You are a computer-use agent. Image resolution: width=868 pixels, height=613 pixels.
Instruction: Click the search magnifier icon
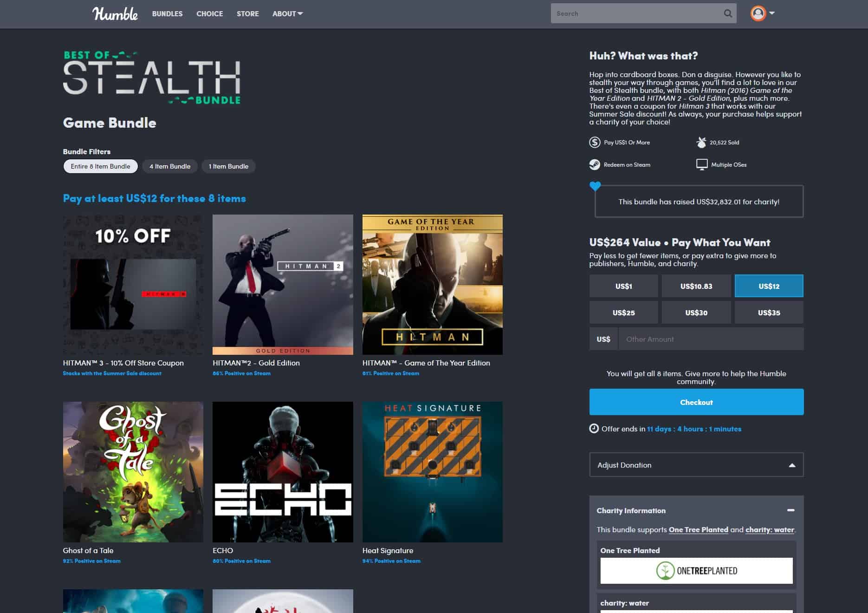727,13
